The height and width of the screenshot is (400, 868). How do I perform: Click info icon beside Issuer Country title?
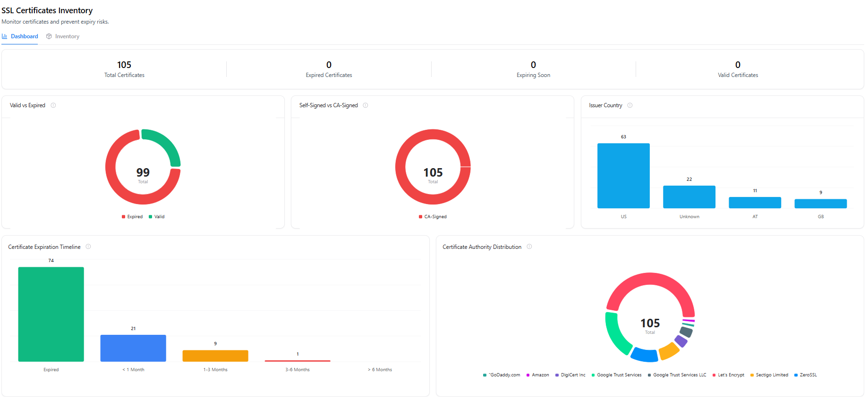coord(630,105)
